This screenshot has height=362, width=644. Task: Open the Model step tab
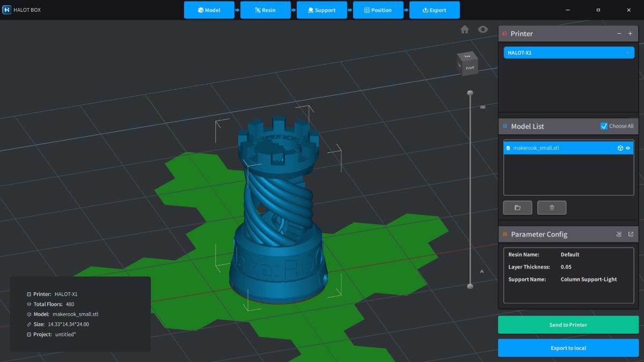point(209,10)
